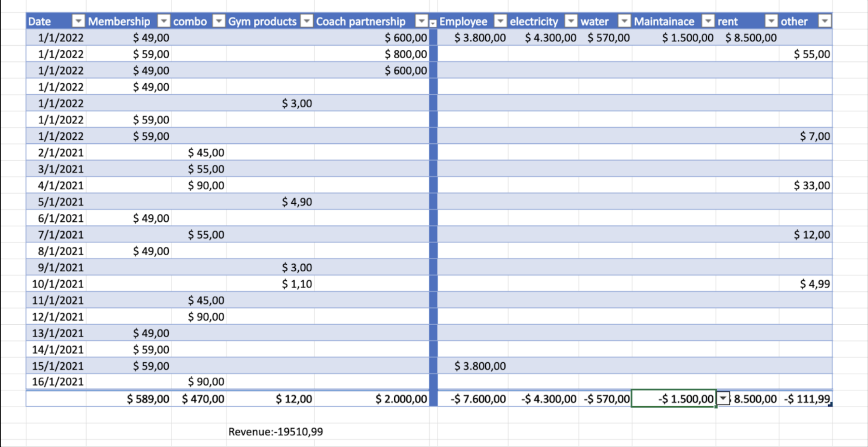Select the Gym products header cell
This screenshot has height=447, width=868.
pyautogui.click(x=270, y=21)
